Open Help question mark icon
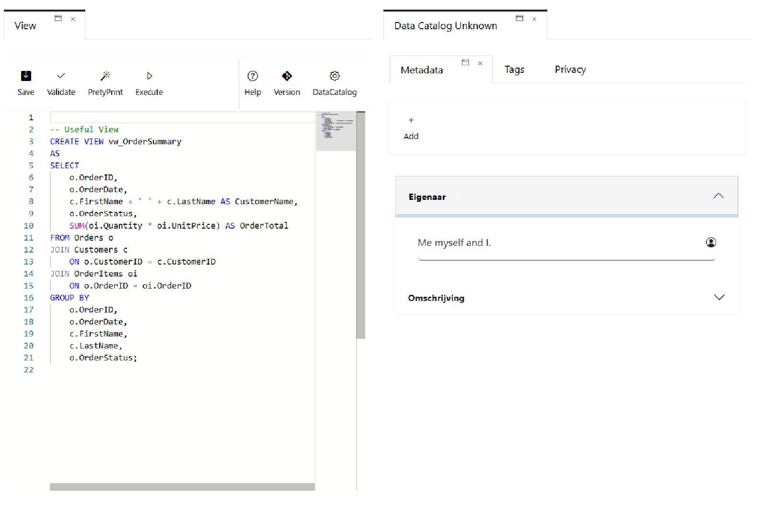The height and width of the screenshot is (532, 762). (253, 76)
